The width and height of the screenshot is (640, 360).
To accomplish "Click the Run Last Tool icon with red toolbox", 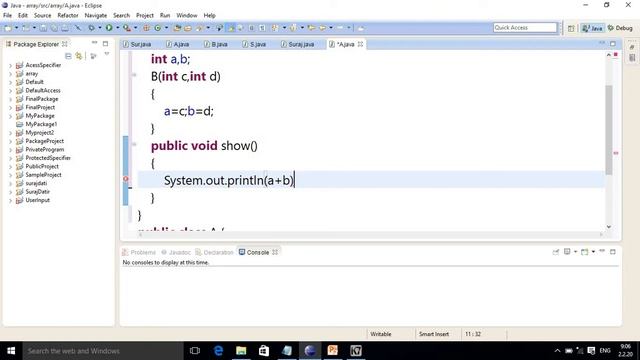I will click(127, 28).
